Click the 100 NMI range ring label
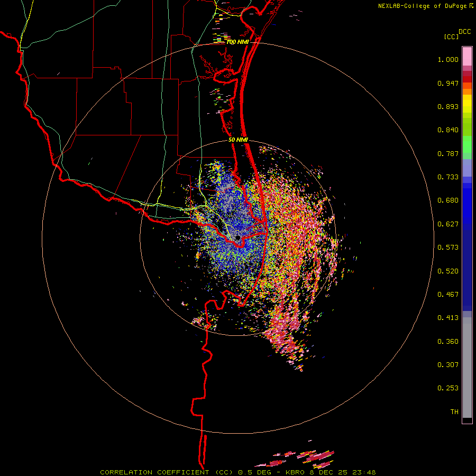The width and height of the screenshot is (476, 476). click(237, 42)
